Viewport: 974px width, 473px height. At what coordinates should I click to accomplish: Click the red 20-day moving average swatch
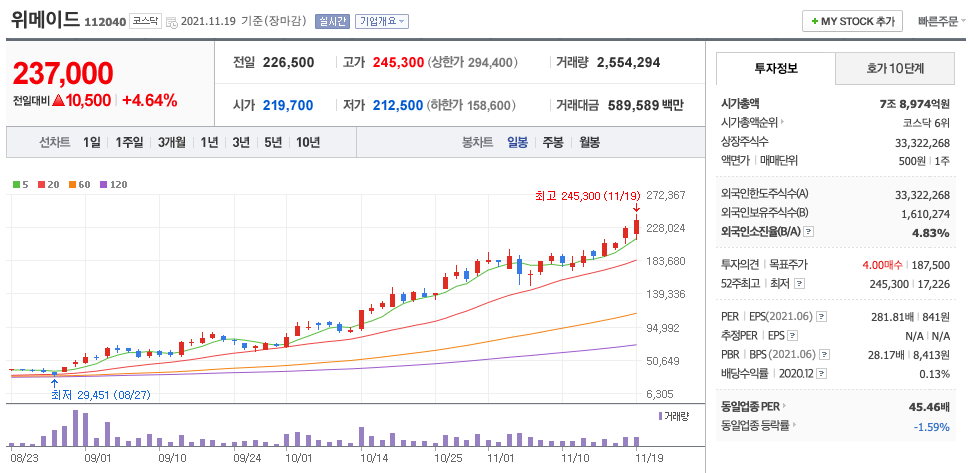[x=40, y=185]
